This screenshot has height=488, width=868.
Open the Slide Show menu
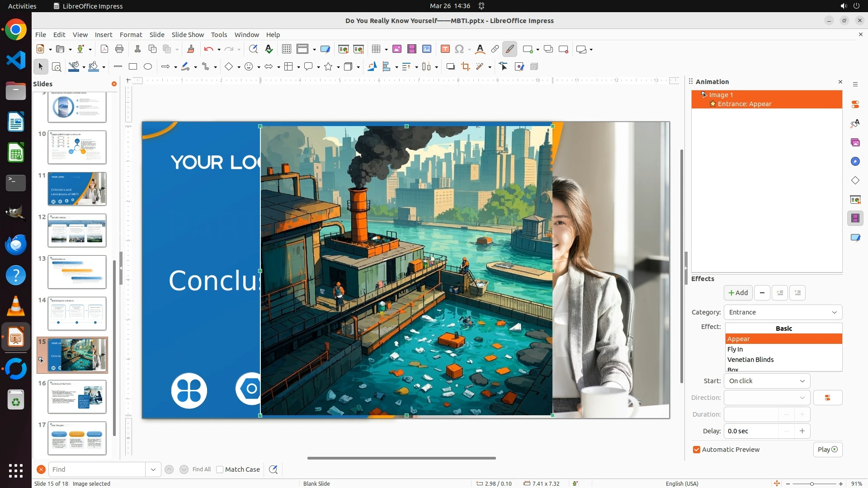tap(188, 35)
